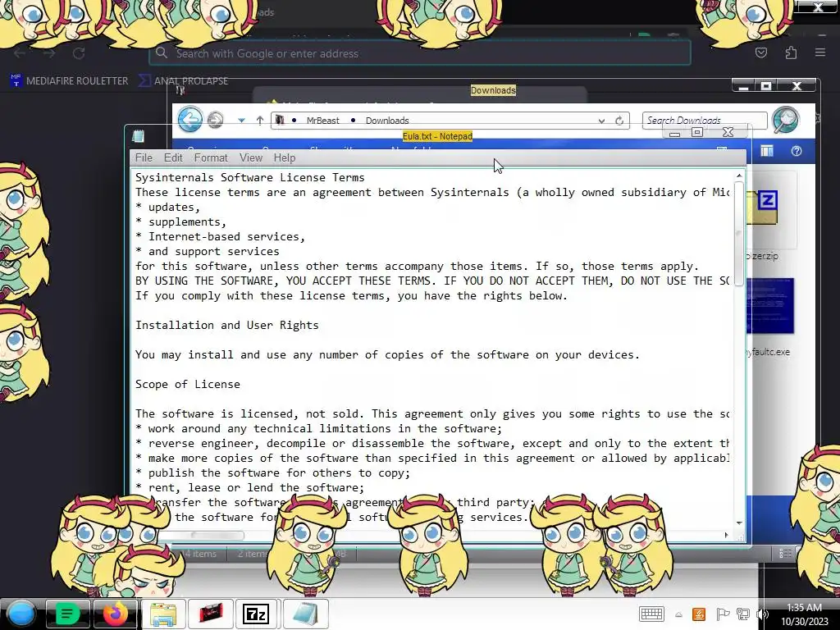The height and width of the screenshot is (630, 840).
Task: Go forward in the Downloads Explorer window
Action: point(216,120)
